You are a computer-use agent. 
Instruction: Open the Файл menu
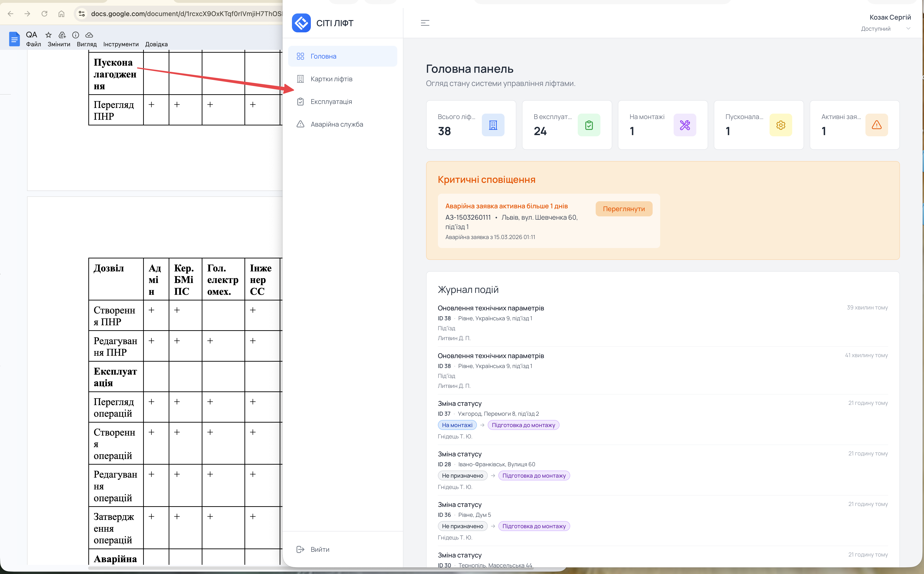click(33, 44)
